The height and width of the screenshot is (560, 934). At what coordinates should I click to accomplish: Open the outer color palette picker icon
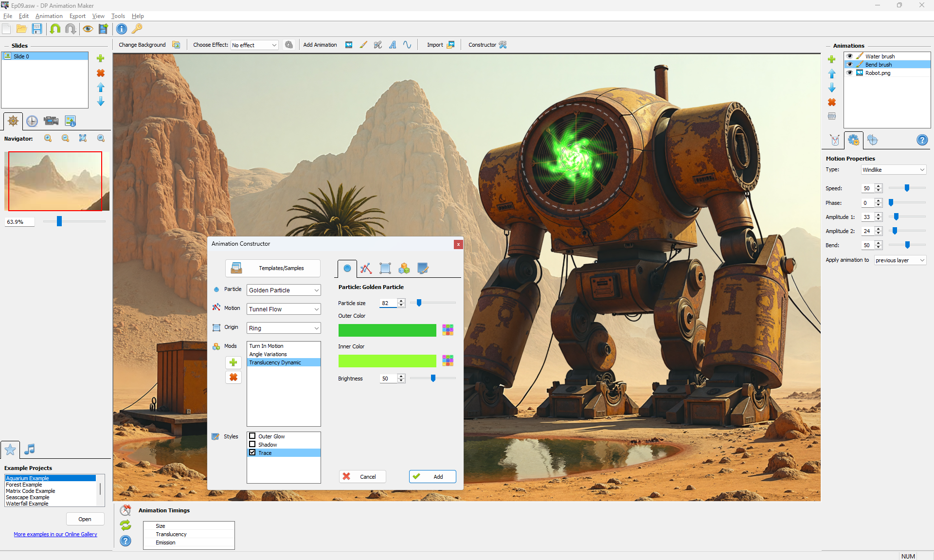[448, 330]
